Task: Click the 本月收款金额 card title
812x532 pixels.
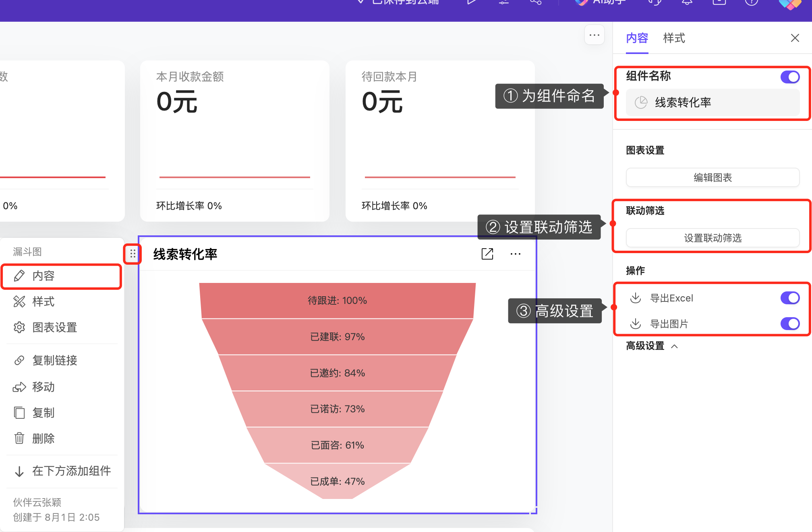Action: 190,77
